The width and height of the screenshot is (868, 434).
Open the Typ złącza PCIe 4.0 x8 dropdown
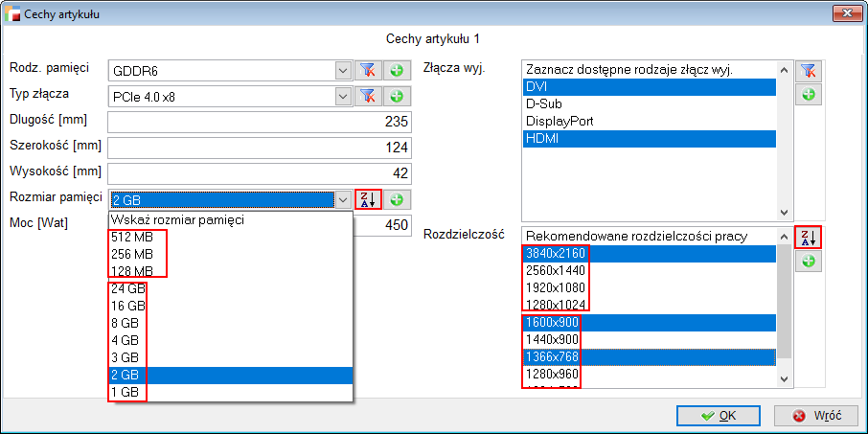pos(343,96)
